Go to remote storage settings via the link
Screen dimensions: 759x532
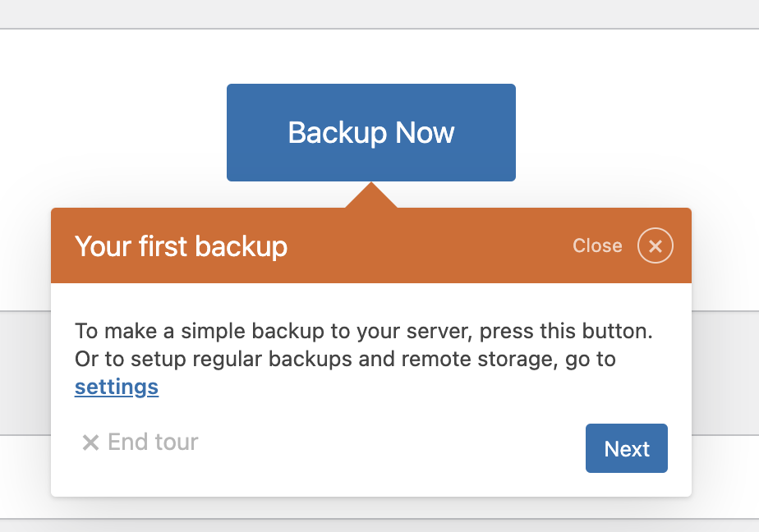point(117,387)
